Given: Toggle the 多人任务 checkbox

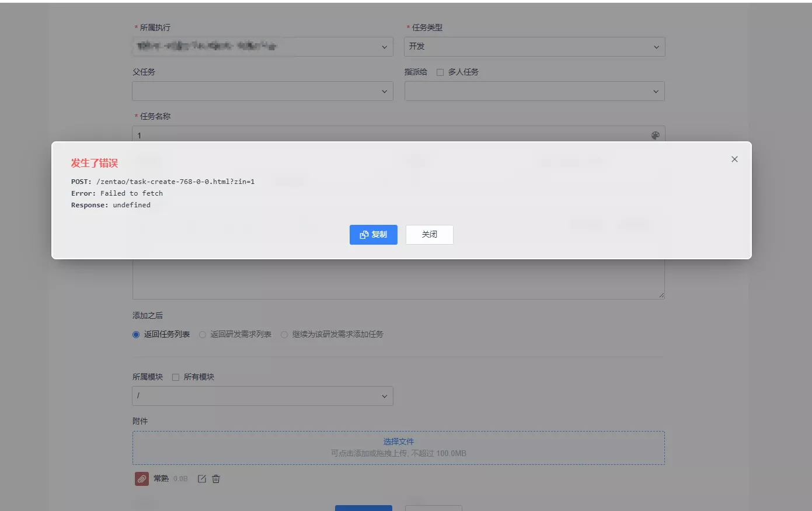Looking at the screenshot, I should (x=440, y=72).
